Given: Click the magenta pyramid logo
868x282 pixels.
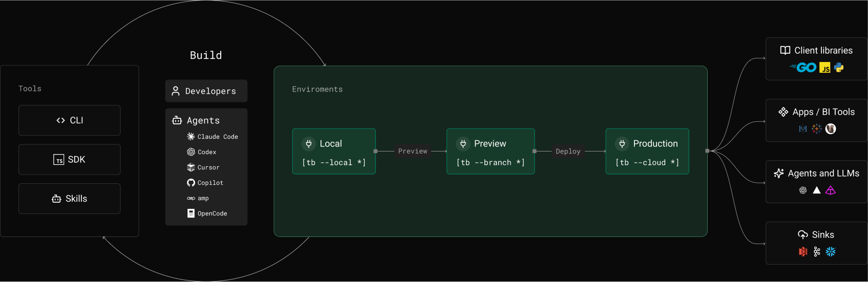Looking at the screenshot, I should point(831,190).
